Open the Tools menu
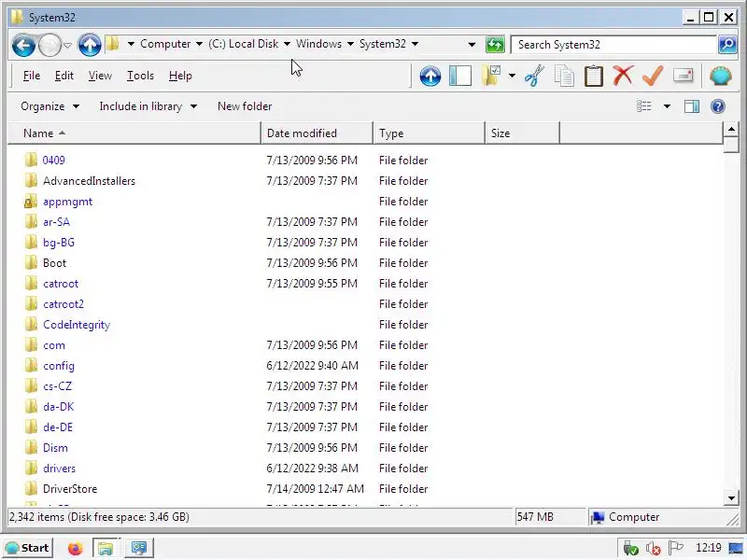This screenshot has width=747, height=560. coord(140,76)
